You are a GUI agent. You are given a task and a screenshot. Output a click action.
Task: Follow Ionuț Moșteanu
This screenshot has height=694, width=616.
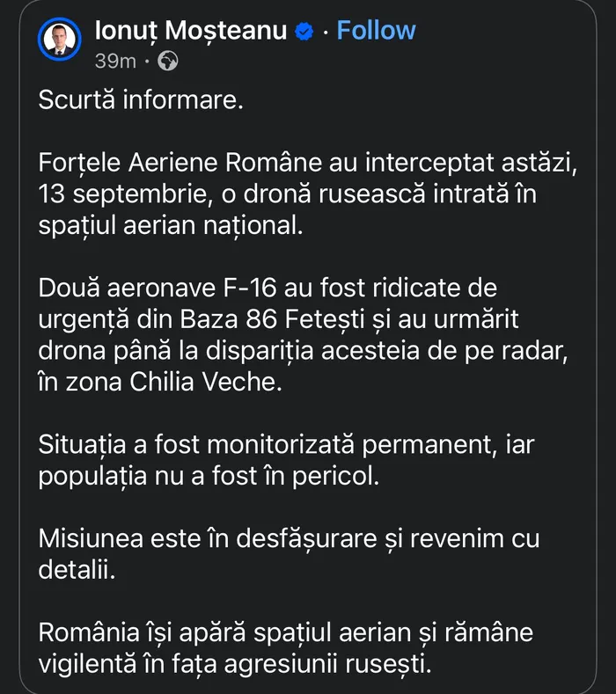tap(376, 31)
